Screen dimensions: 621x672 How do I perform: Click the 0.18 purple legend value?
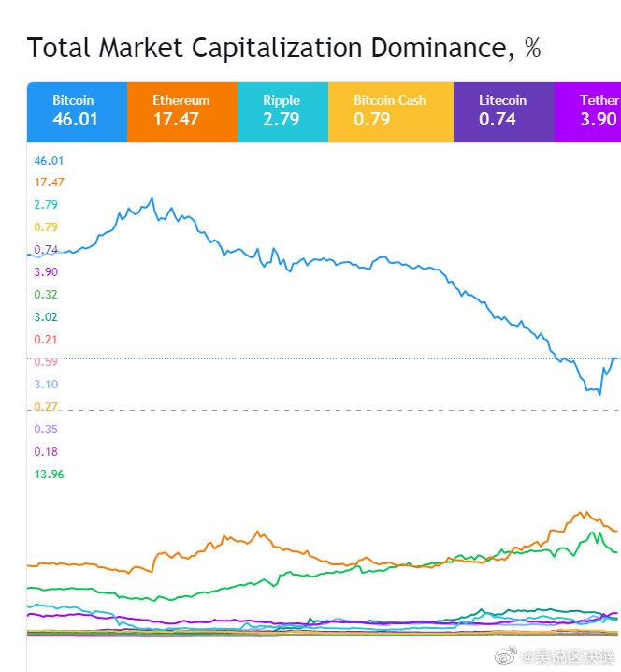(46, 452)
